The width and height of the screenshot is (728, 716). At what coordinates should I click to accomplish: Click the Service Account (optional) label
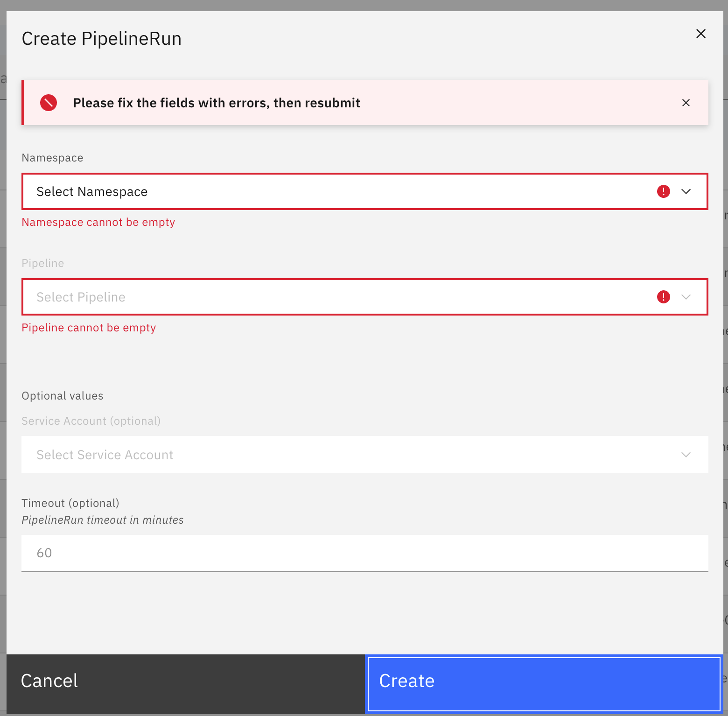click(x=91, y=421)
